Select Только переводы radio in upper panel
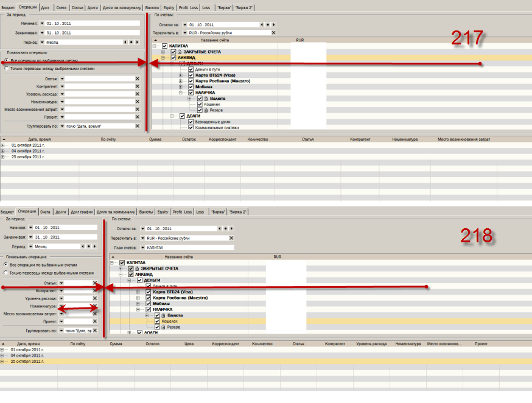532x403 pixels. pos(7,69)
